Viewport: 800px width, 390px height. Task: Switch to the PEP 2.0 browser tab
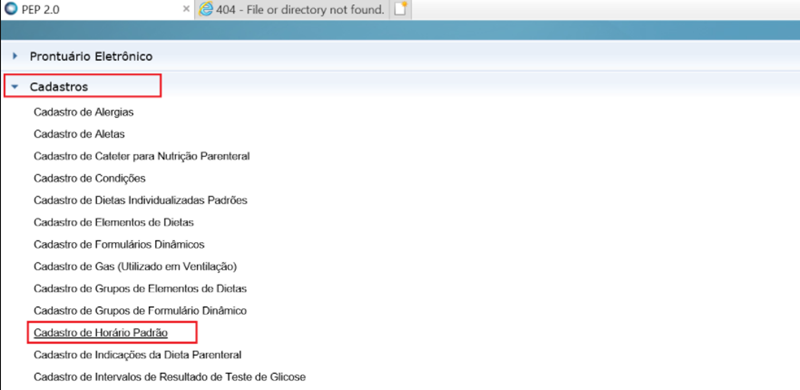pos(97,10)
